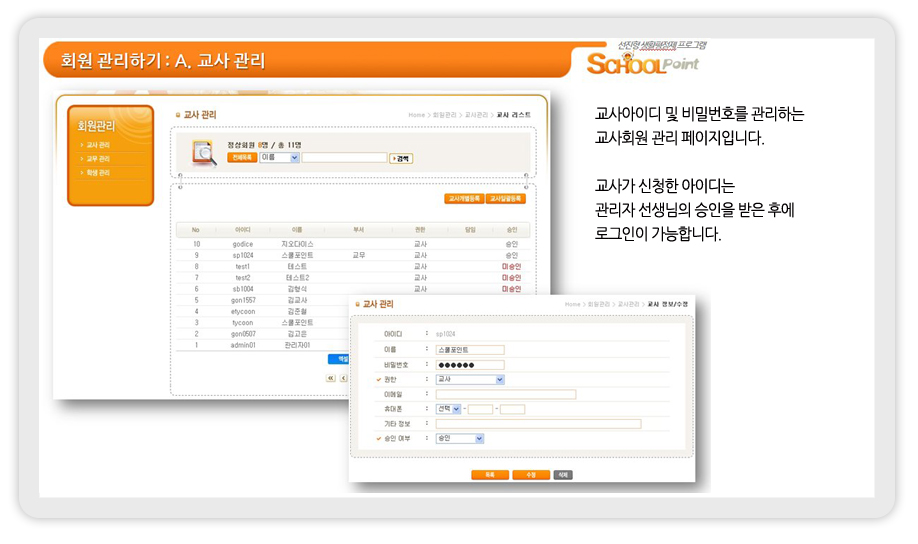This screenshot has height=544, width=918.
Task: Click the 교사개별등록 button
Action: point(464,199)
